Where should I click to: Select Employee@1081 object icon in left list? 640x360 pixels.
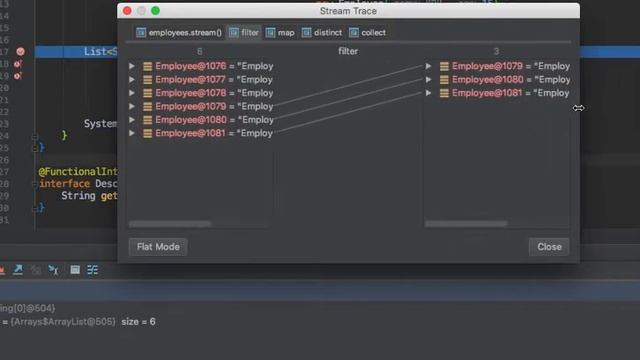pyautogui.click(x=147, y=133)
